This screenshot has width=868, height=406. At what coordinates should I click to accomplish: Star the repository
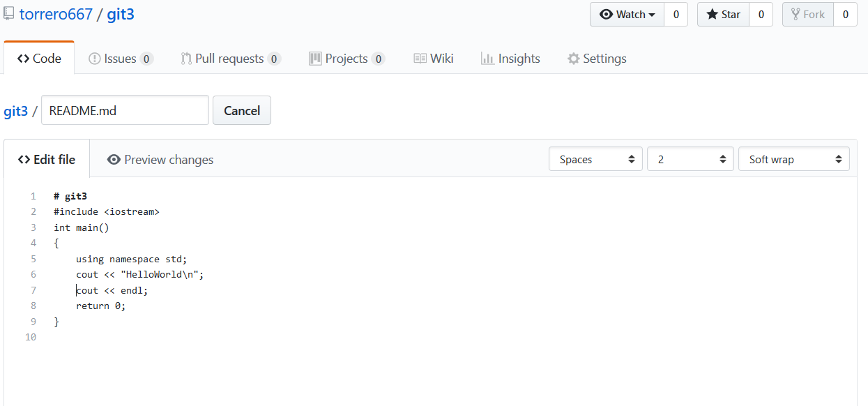coord(723,15)
